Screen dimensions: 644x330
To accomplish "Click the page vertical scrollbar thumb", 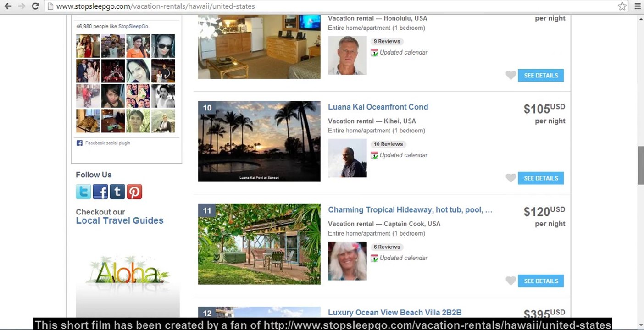I will tap(641, 165).
